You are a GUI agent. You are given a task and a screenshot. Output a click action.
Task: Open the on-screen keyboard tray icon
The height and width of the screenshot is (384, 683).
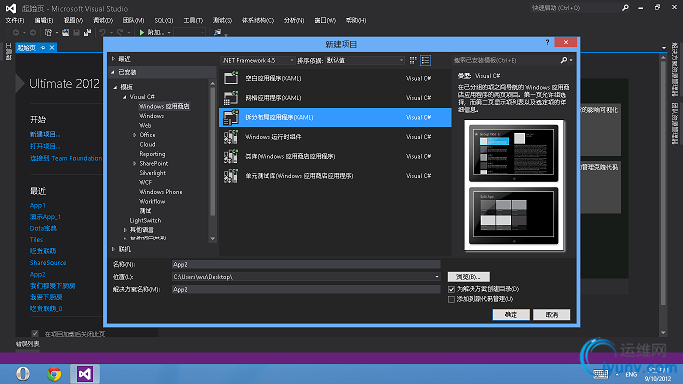pos(601,374)
